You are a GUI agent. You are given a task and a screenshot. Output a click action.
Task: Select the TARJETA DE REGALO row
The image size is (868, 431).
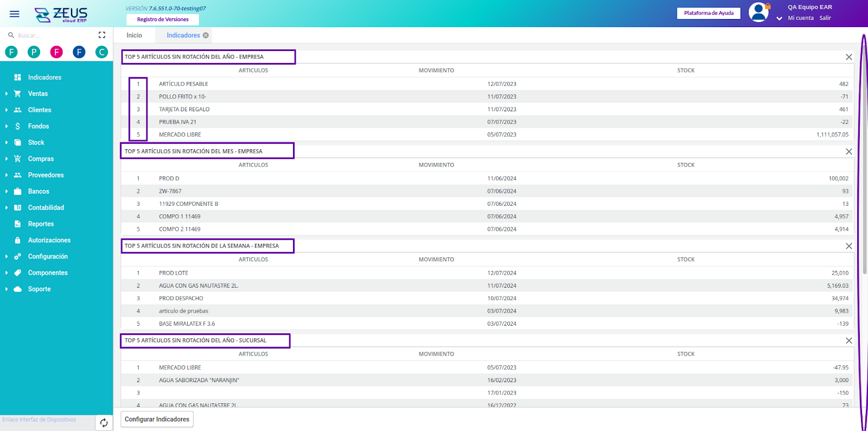487,109
